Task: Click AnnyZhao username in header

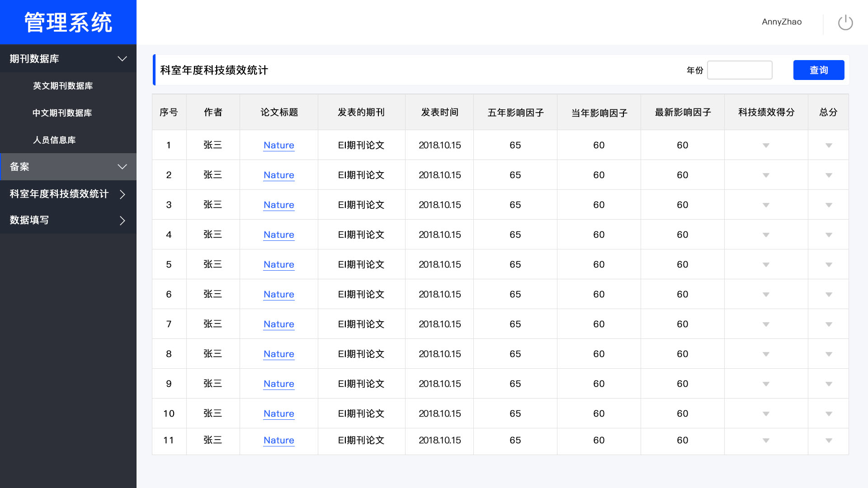Action: 781,22
